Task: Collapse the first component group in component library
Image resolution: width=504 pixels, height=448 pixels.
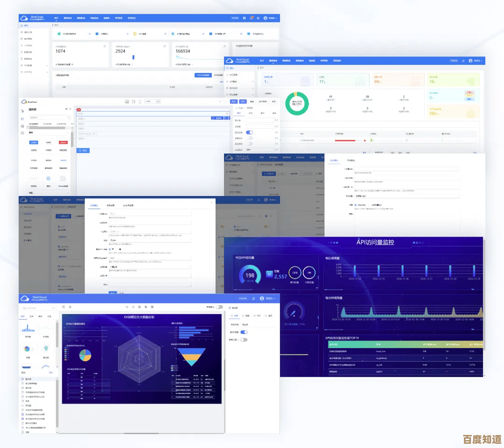Action: (x=67, y=133)
